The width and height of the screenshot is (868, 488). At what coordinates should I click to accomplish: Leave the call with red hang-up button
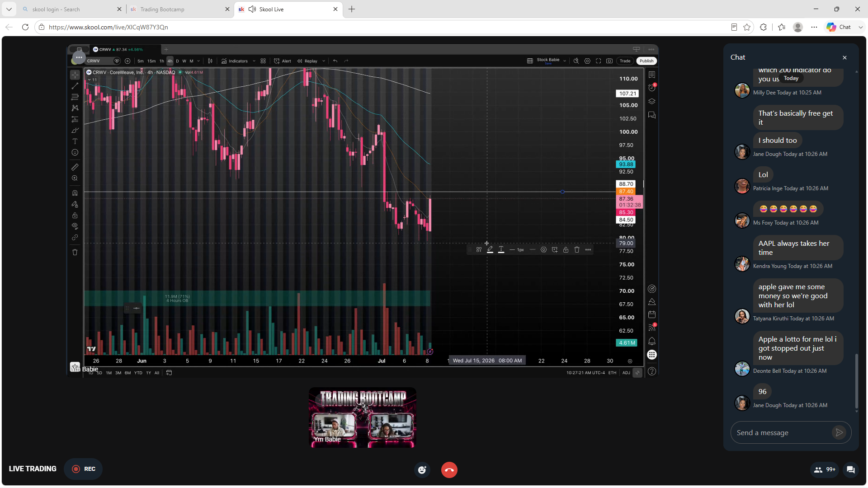[449, 470]
